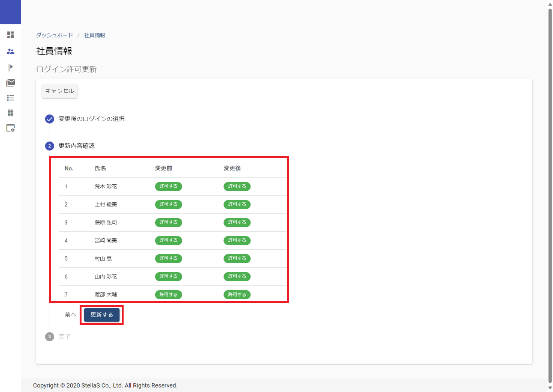Click the 変更後 badge for 荒木 彩花

coord(237,187)
